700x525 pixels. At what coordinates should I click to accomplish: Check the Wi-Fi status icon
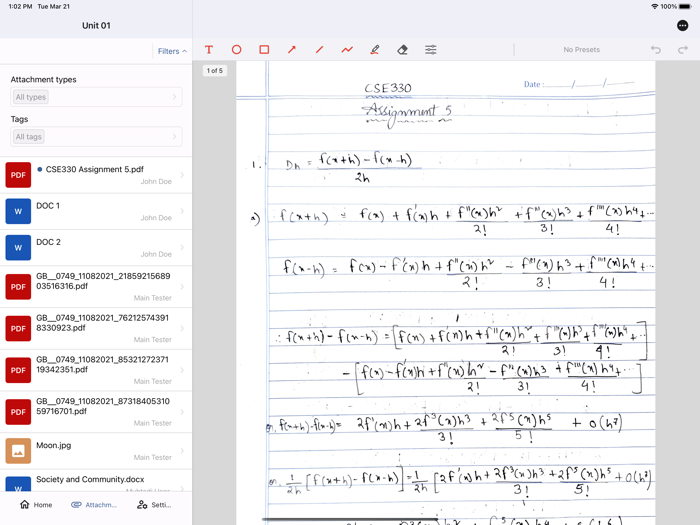point(654,7)
